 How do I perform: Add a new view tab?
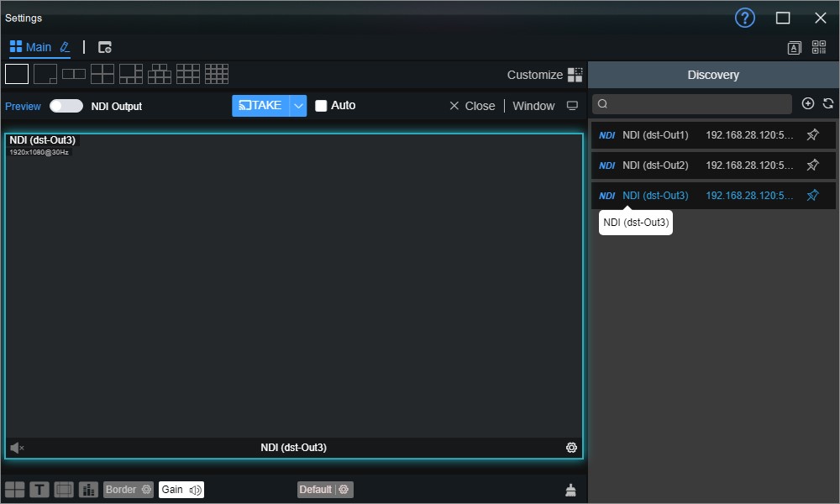[x=104, y=47]
